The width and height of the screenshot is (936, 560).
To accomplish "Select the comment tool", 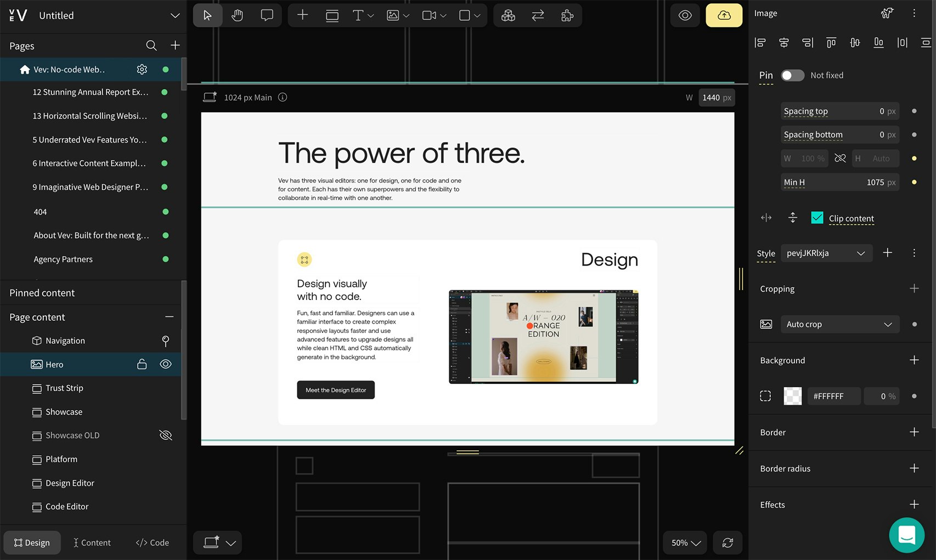I will coord(267,15).
